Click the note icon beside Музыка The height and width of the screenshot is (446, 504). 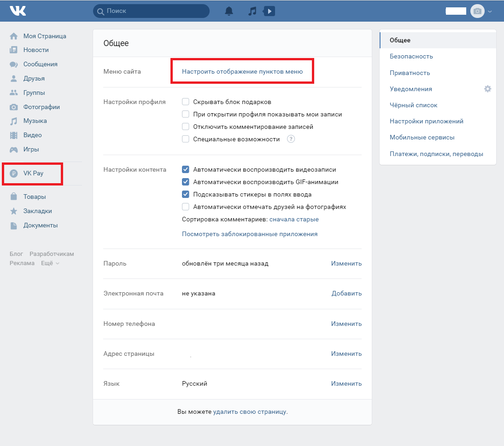(x=13, y=121)
